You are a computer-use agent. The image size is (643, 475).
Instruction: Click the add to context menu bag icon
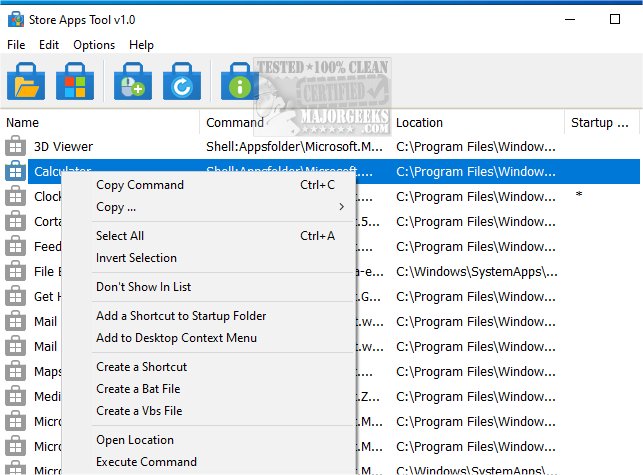coord(133,81)
